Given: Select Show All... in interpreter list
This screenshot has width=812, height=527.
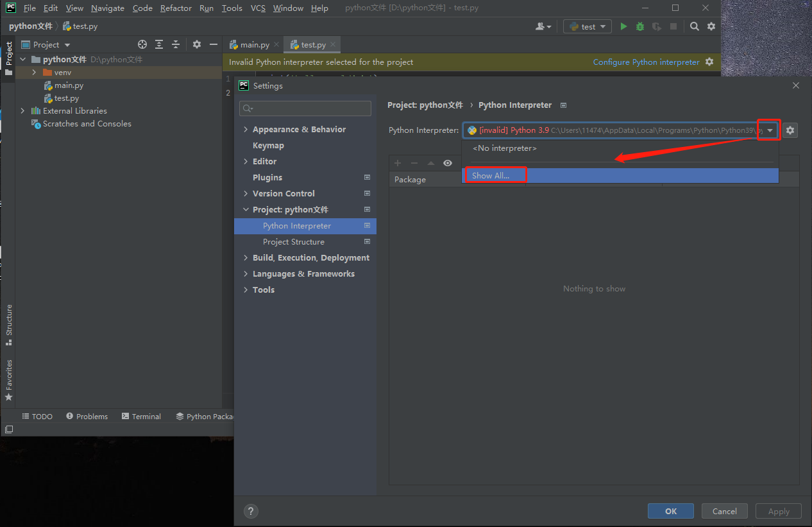Looking at the screenshot, I should (620, 175).
